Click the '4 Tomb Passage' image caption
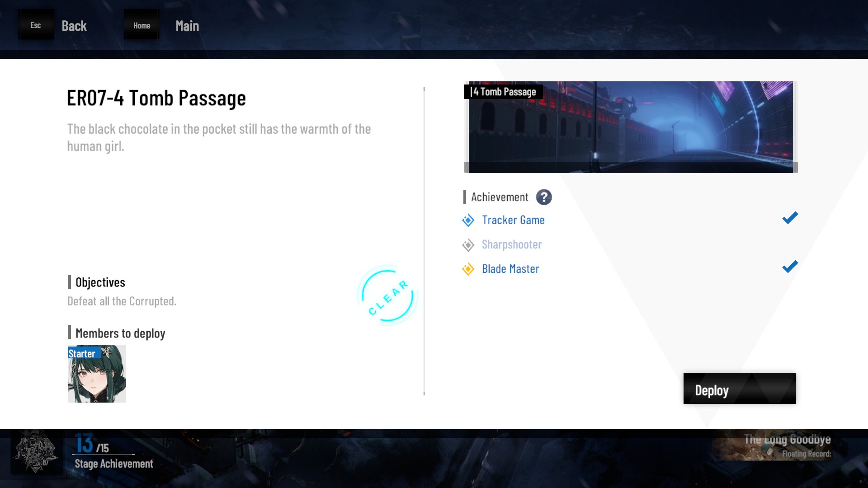Viewport: 868px width, 488px height. (x=503, y=92)
